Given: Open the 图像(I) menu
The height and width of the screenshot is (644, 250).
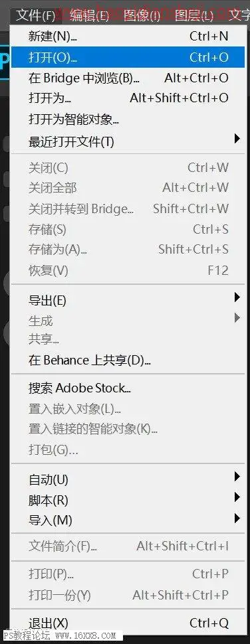Looking at the screenshot, I should click(142, 16).
